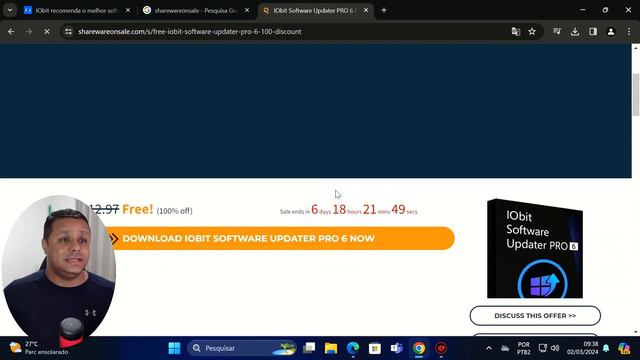Image resolution: width=640 pixels, height=360 pixels.
Task: Click the scrollbar down arrow
Action: click(x=636, y=332)
